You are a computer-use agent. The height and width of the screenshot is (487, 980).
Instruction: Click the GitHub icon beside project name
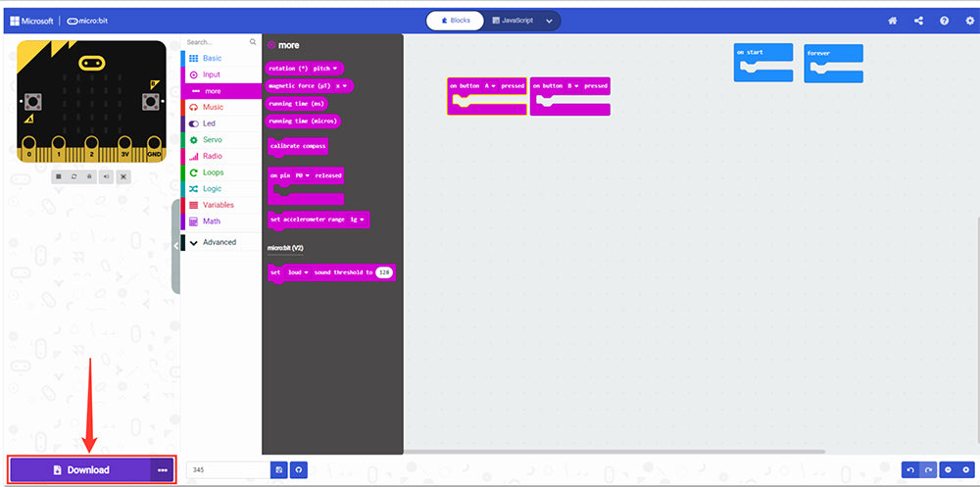coord(298,470)
